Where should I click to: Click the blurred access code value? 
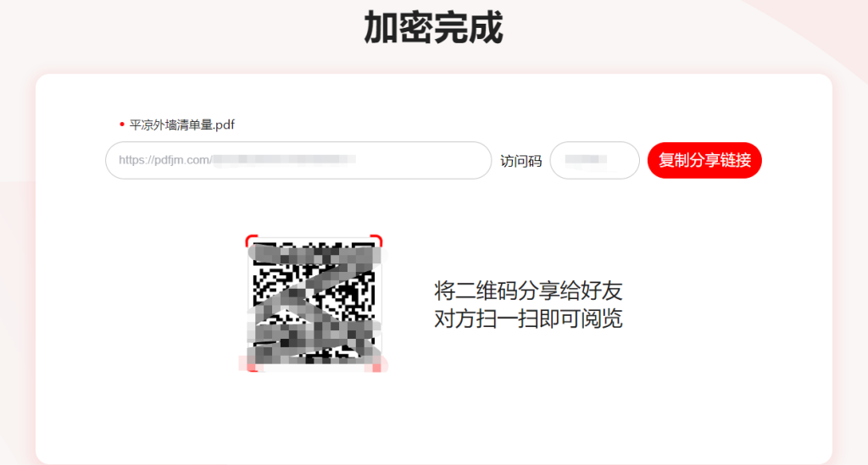click(586, 160)
